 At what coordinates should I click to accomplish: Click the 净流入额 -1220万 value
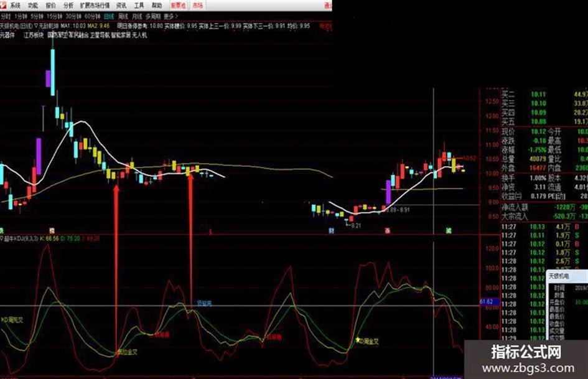click(x=565, y=207)
